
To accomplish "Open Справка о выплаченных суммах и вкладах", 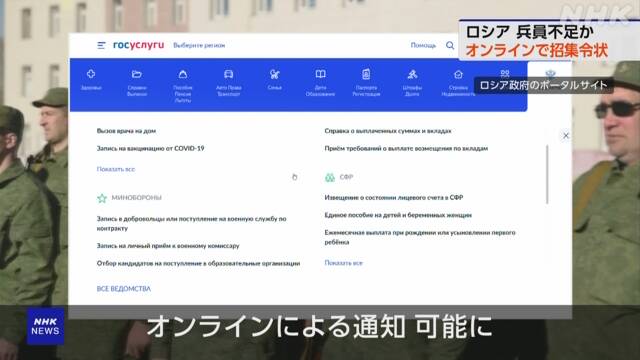I will 388,131.
